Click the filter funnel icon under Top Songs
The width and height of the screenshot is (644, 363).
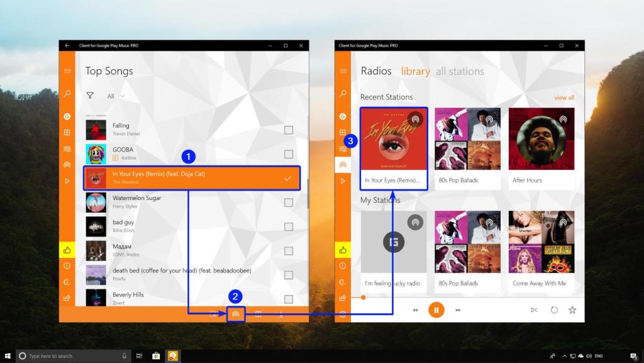click(x=90, y=96)
